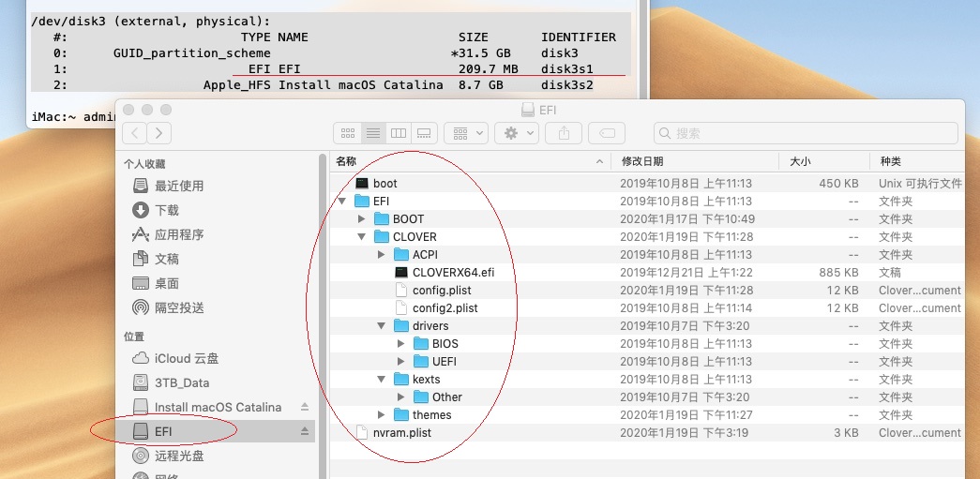Collapse the drivers folder disclosure triangle

382,326
